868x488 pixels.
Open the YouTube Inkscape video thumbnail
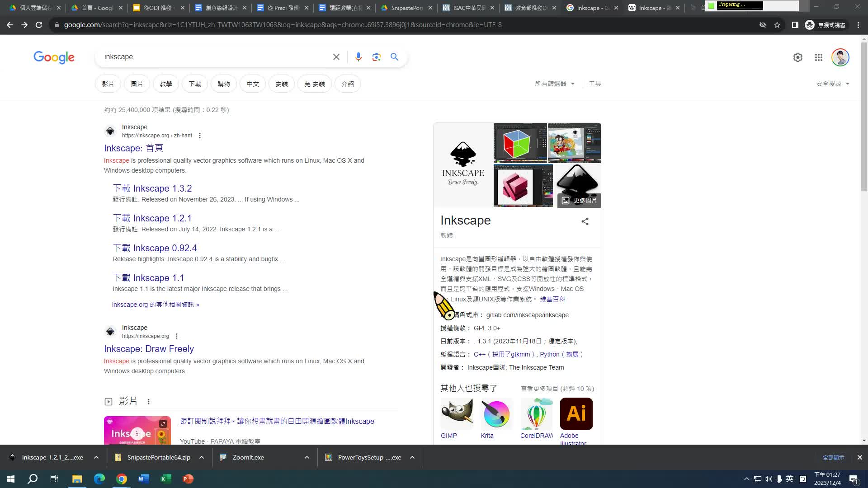pyautogui.click(x=137, y=431)
